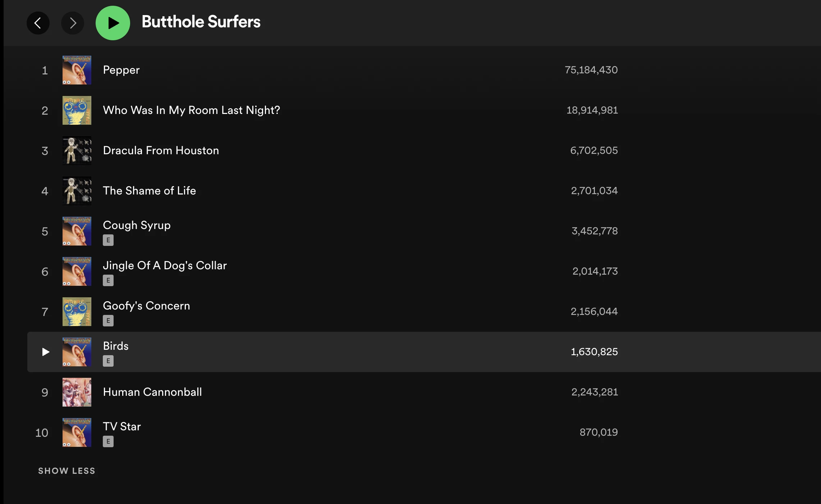Click the Dracula From Houston track title
This screenshot has width=821, height=504.
point(161,151)
